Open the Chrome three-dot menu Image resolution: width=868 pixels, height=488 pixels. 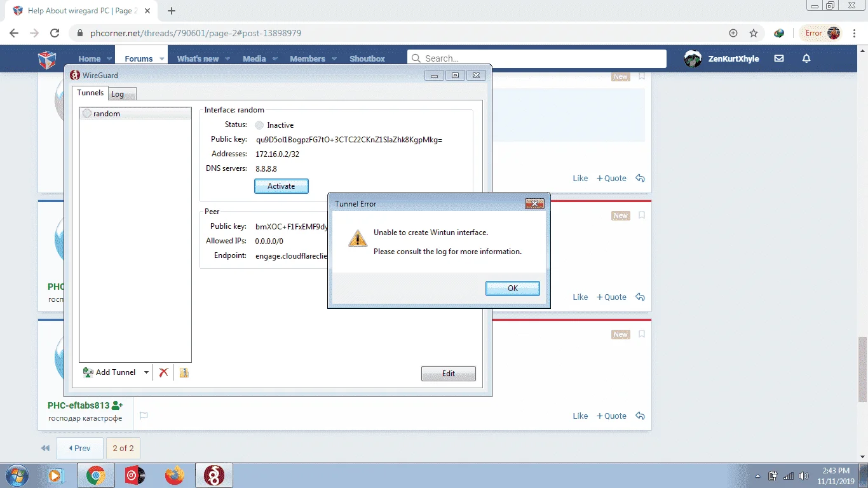click(x=853, y=33)
